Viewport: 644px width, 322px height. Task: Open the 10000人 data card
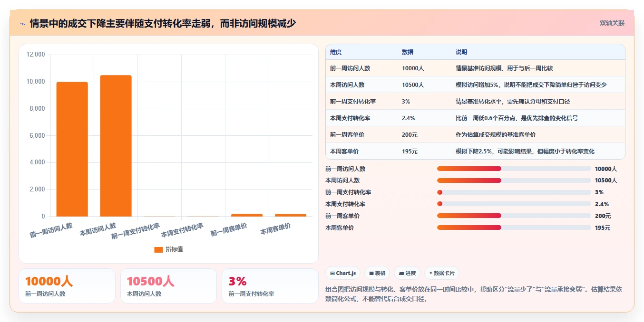(x=67, y=286)
